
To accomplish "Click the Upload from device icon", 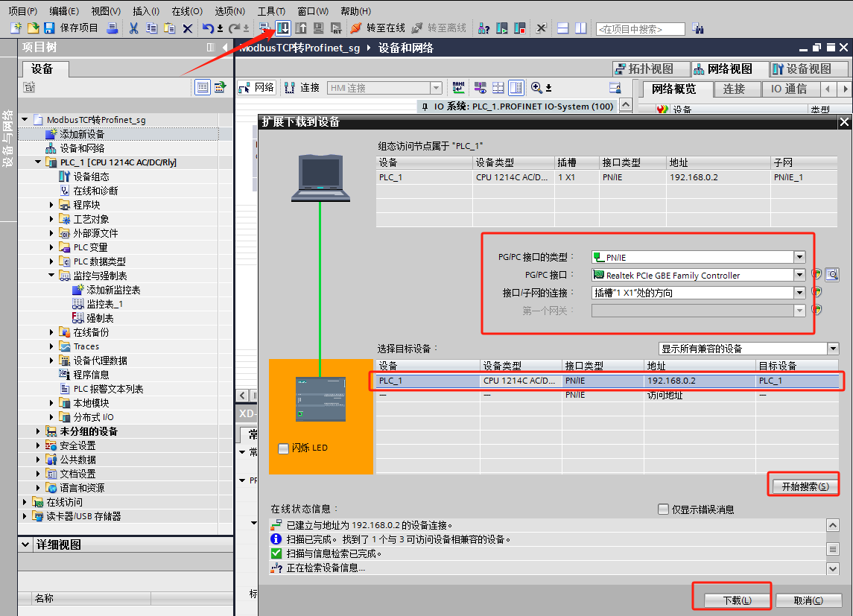I will (x=302, y=28).
